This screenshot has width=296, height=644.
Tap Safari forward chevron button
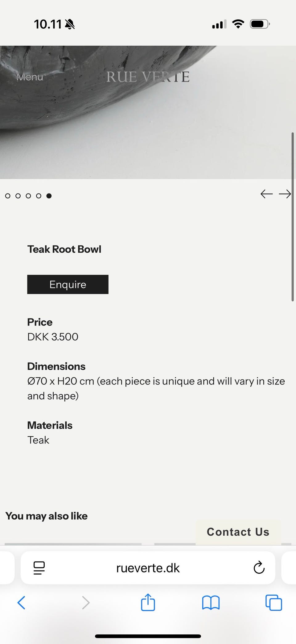(85, 602)
